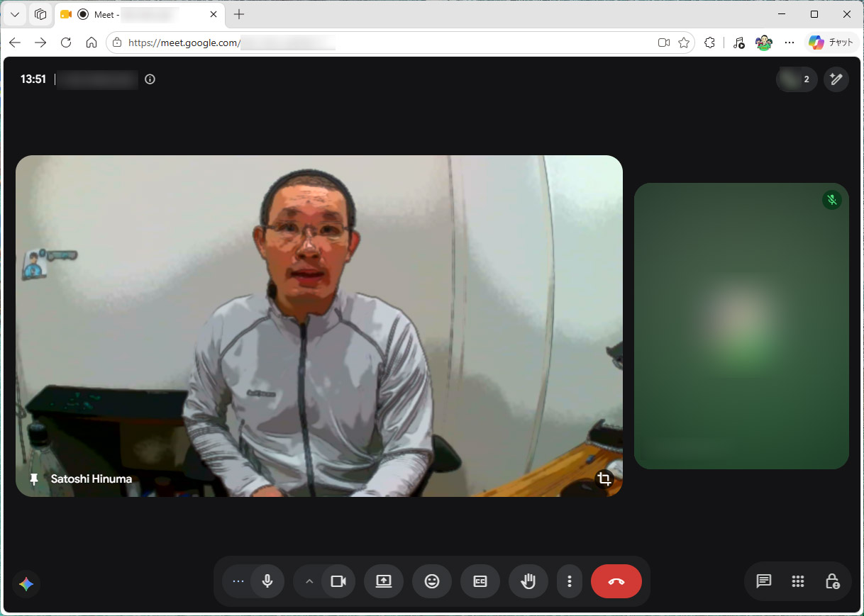Turn off the camera in Meet
The image size is (864, 616).
[338, 582]
